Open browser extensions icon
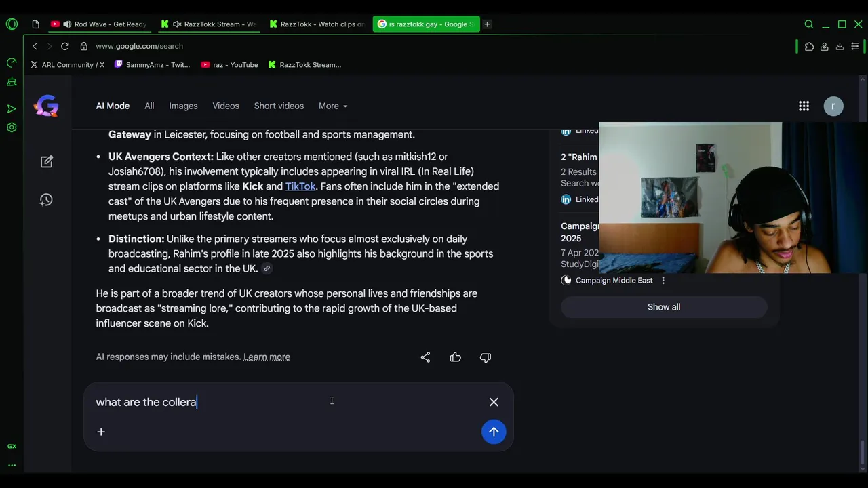The height and width of the screenshot is (488, 868). 809,46
